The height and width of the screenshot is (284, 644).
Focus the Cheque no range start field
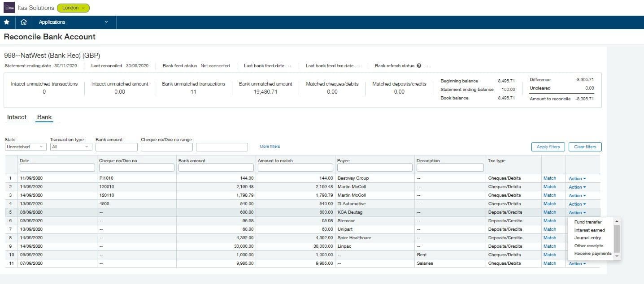point(167,147)
